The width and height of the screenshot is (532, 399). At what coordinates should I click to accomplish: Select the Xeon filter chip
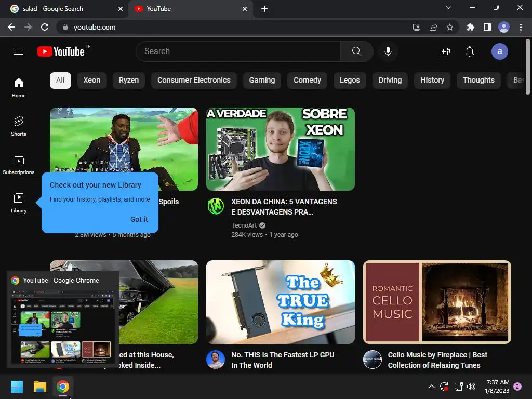91,81
